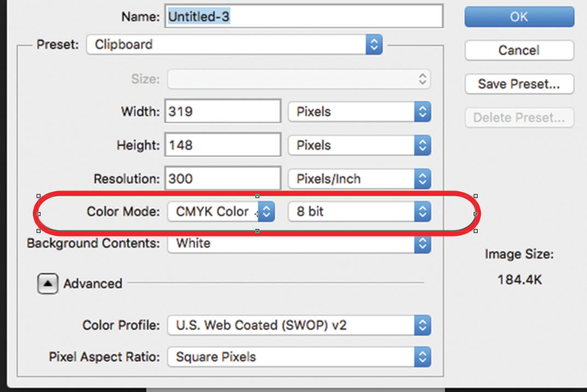Screen dimensions: 587x392
Task: Click the bottom-left selection handle of the red outline
Action: 38,231
